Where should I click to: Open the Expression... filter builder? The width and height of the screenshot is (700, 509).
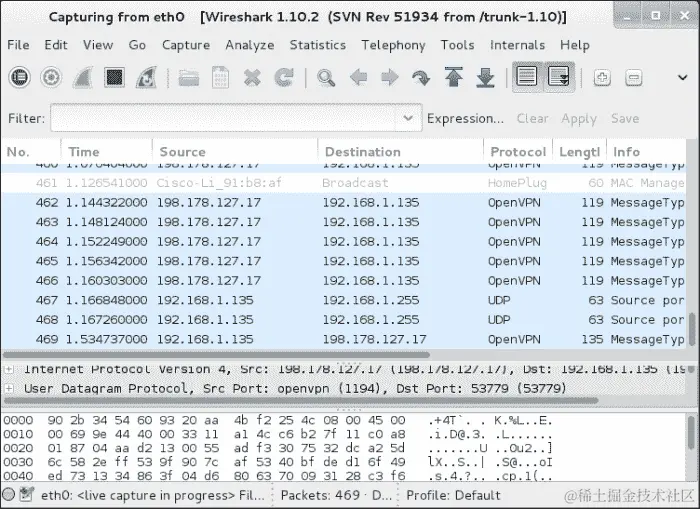click(x=465, y=118)
